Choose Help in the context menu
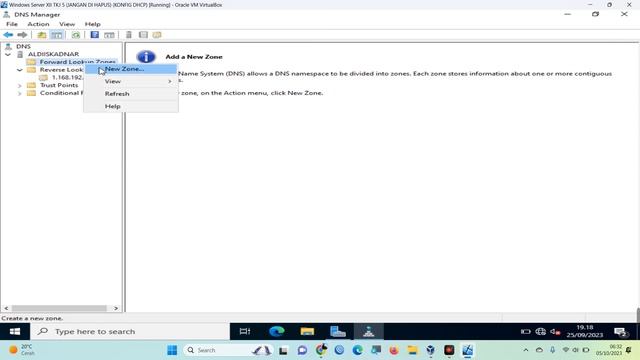640x360 pixels. point(131,106)
